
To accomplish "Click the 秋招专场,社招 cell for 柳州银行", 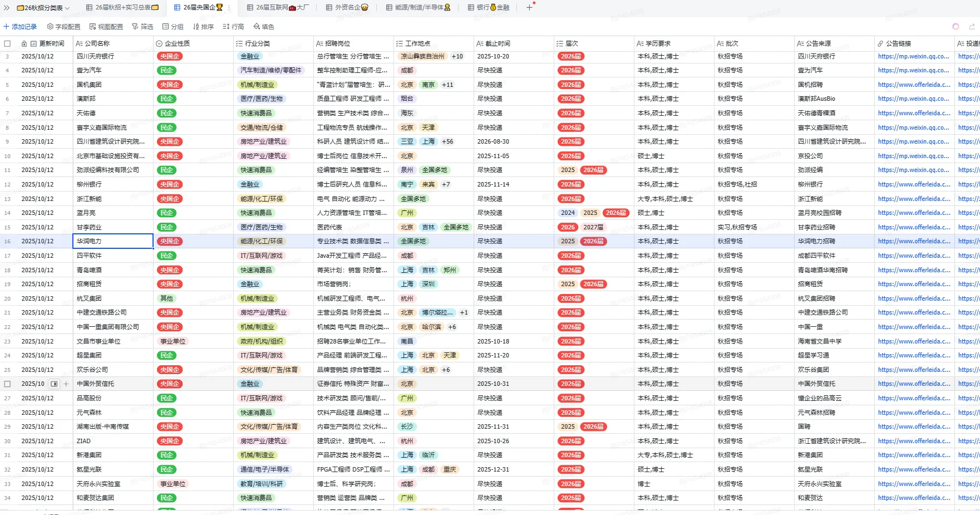I will (x=755, y=185).
